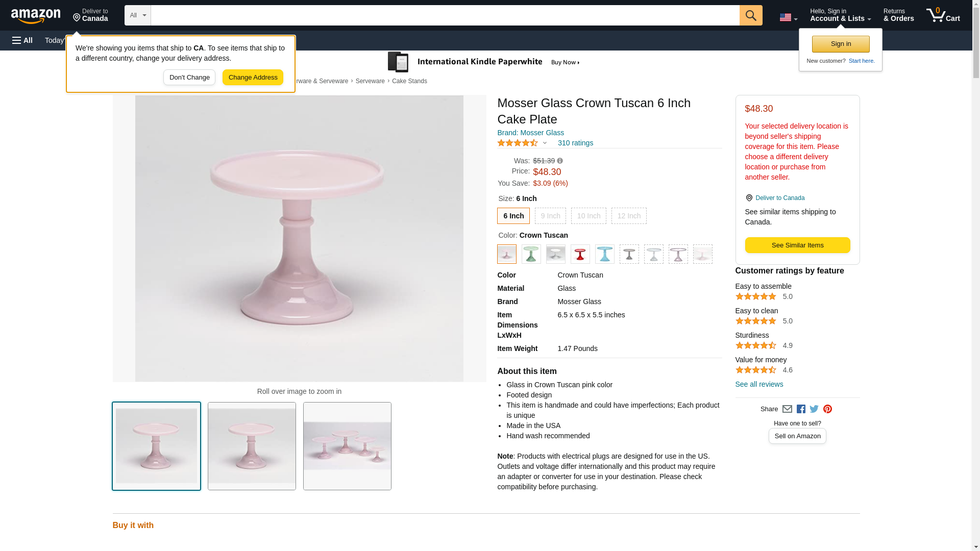The height and width of the screenshot is (551, 980).
Task: Share the product via email icon
Action: pyautogui.click(x=787, y=409)
